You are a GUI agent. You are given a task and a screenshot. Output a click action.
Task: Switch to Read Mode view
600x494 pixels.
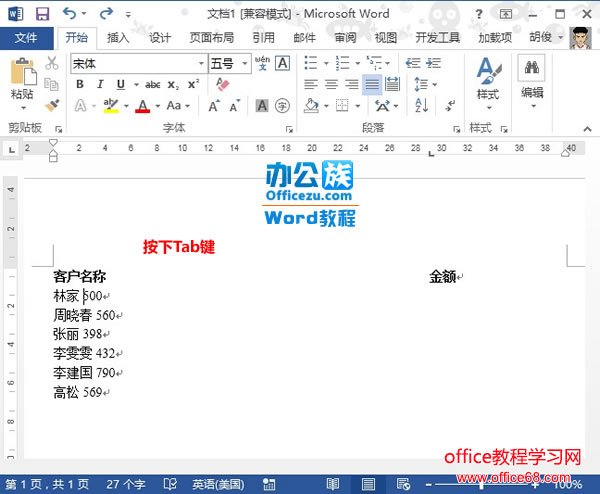pos(333,484)
